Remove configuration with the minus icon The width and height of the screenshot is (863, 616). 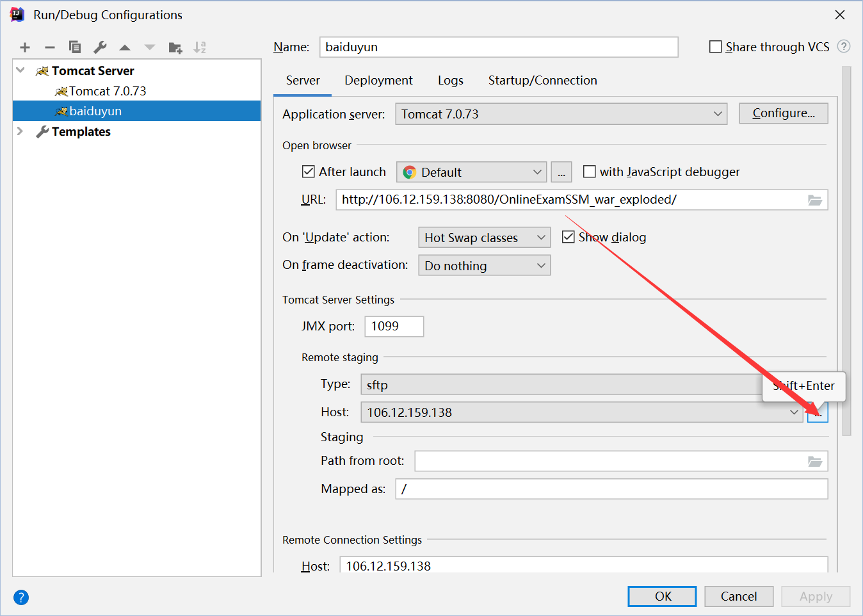pyautogui.click(x=50, y=47)
